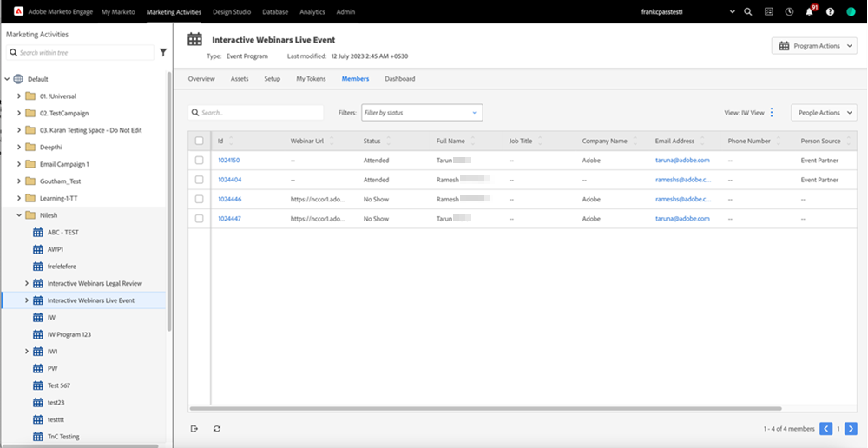Select the IW Program 123 program
This screenshot has height=448, width=868.
(x=69, y=334)
